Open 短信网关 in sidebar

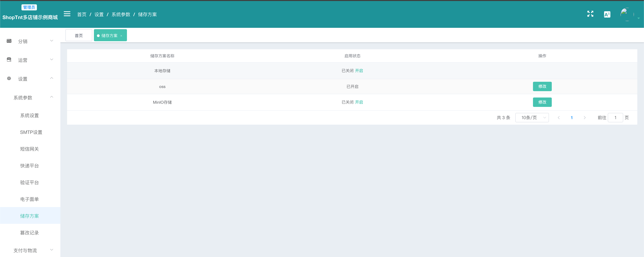(30, 149)
